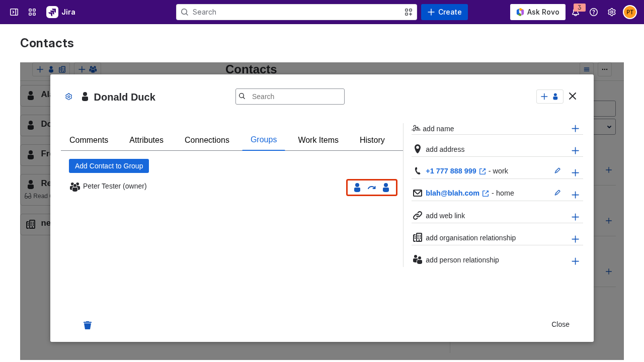644x362 pixels.
Task: Edit the email address with pencil icon
Action: tap(557, 193)
